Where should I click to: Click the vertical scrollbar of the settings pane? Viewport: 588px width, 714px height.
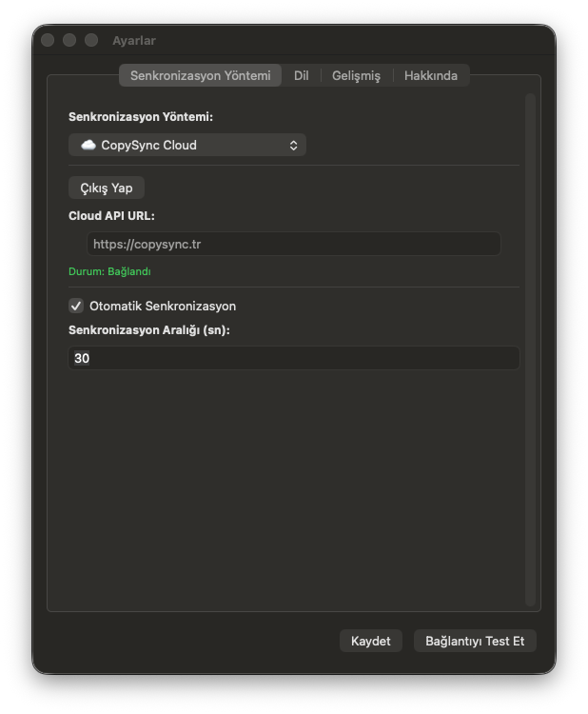tap(530, 349)
